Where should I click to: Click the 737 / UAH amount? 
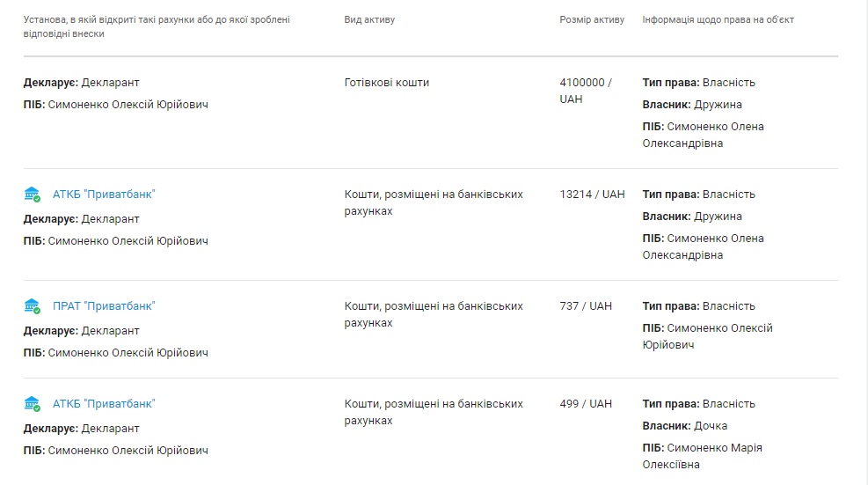(x=586, y=306)
